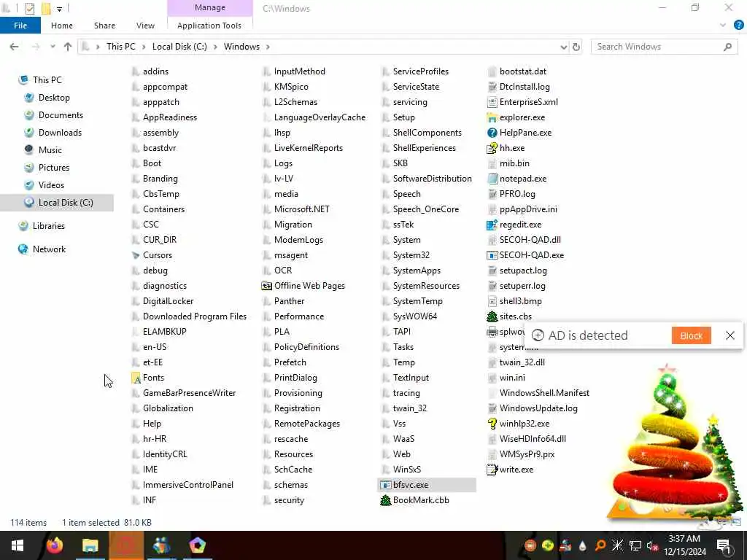Open the notification center icon

(724, 545)
